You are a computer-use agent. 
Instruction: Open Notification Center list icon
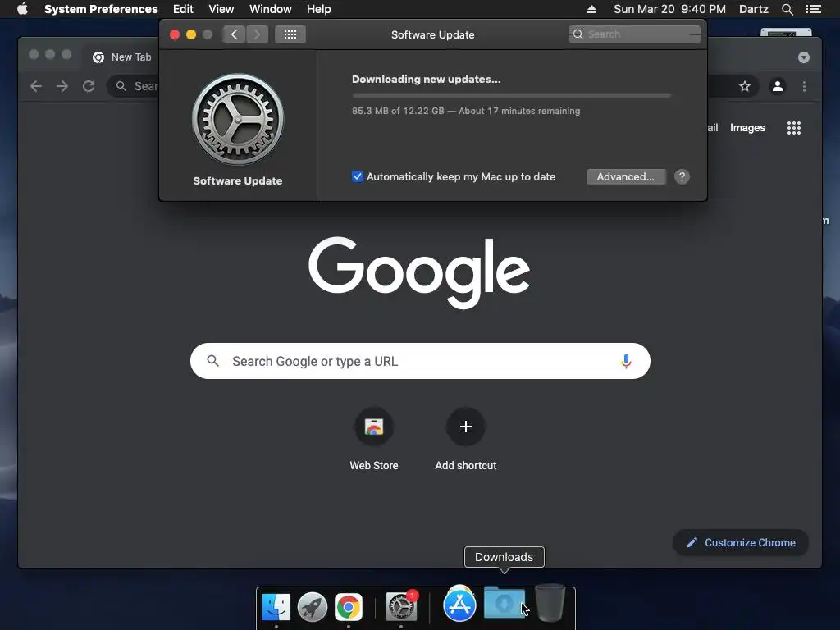pyautogui.click(x=813, y=9)
